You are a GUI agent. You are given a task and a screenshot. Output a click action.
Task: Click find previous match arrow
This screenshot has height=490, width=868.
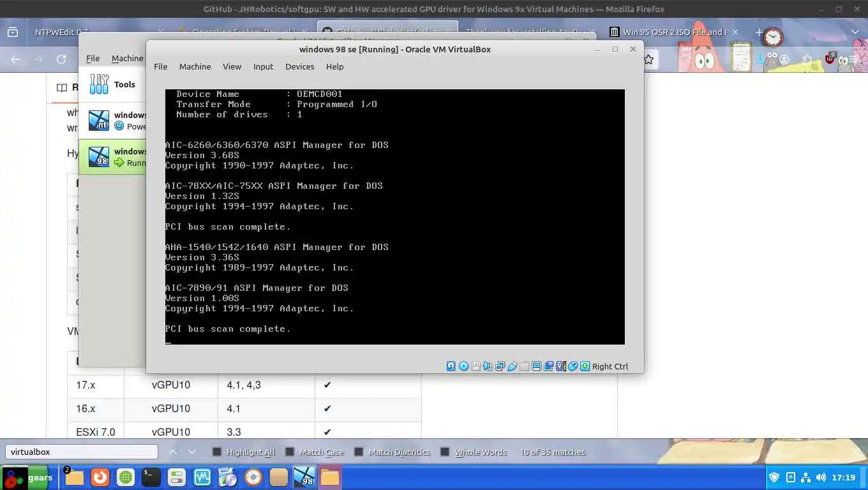pyautogui.click(x=172, y=452)
